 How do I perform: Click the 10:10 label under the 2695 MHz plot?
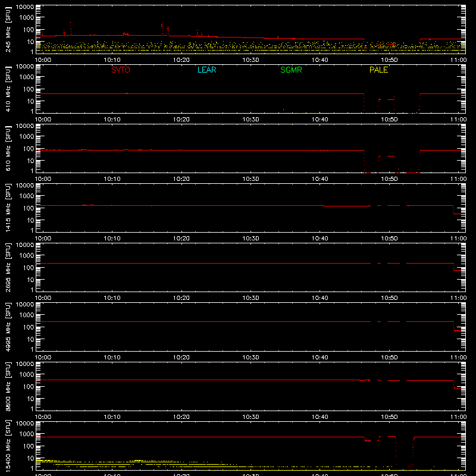tap(112, 298)
